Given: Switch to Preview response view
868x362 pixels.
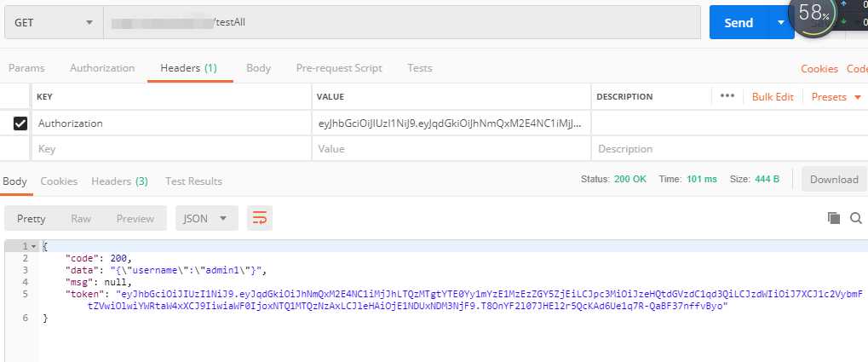Looking at the screenshot, I should (135, 219).
